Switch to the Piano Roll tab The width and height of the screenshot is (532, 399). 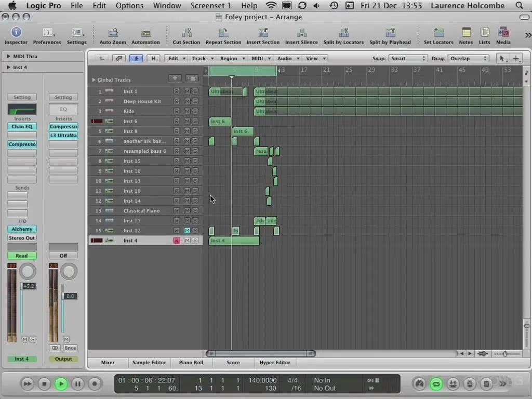[191, 362]
